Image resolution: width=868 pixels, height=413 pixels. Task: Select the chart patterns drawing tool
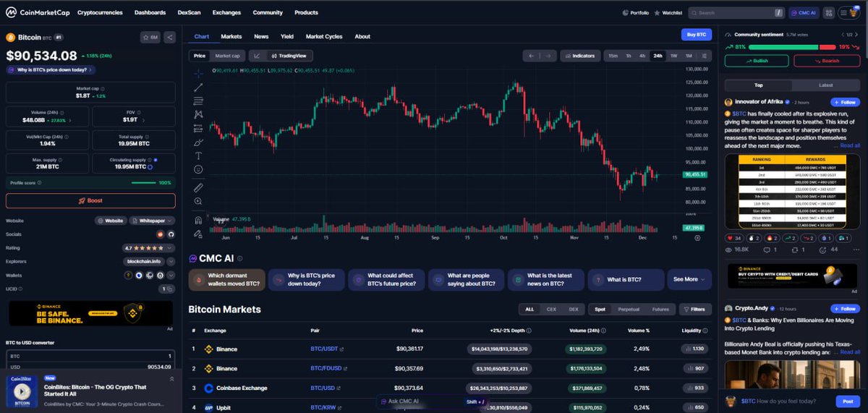[x=198, y=114]
